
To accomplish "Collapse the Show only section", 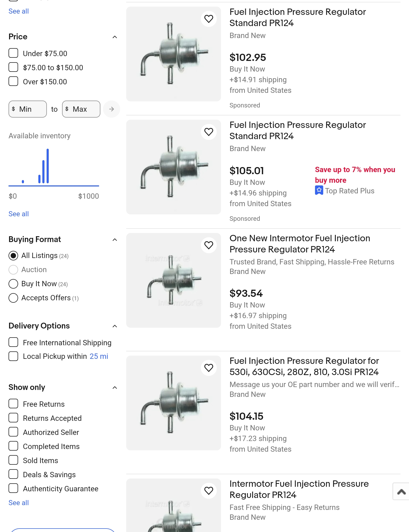I will click(115, 388).
